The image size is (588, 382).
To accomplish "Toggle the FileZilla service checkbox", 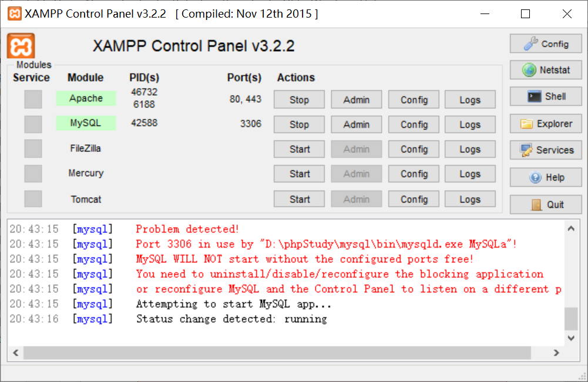I will click(x=33, y=148).
